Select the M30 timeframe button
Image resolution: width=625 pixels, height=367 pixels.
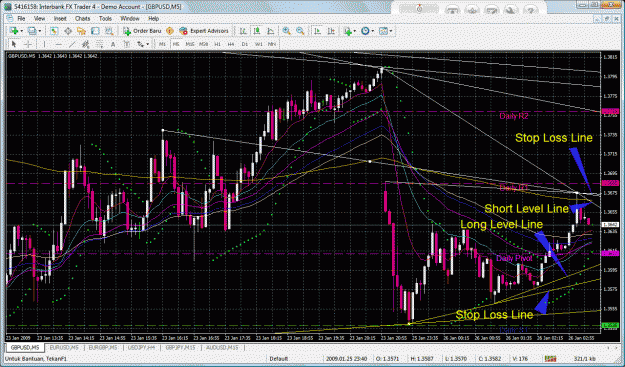coord(204,44)
